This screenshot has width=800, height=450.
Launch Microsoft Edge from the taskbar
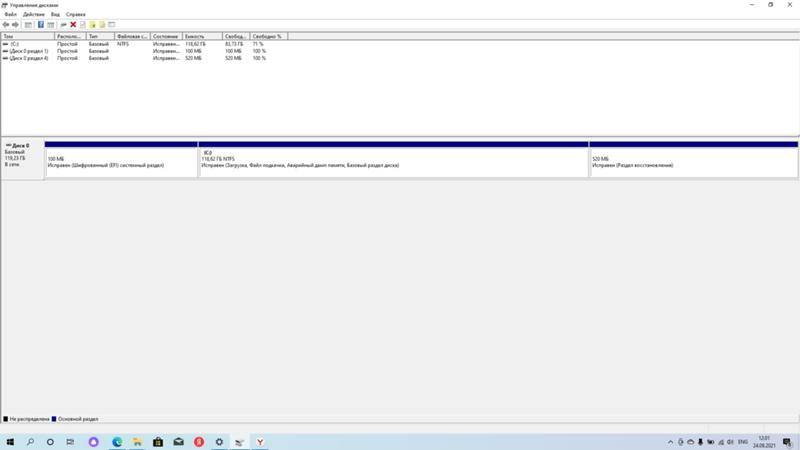point(117,442)
